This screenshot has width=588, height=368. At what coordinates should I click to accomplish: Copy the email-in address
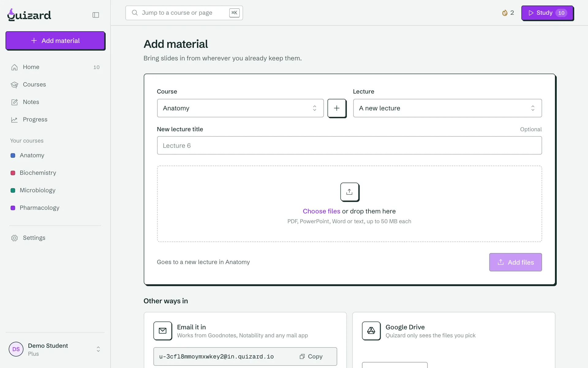(x=311, y=356)
